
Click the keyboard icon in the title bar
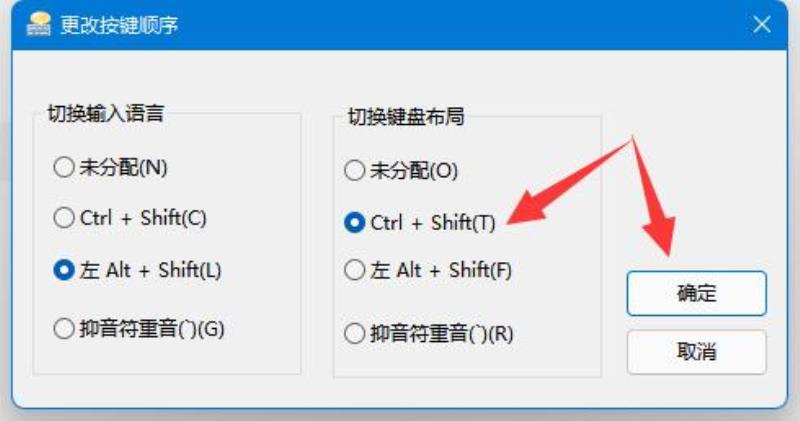[39, 24]
